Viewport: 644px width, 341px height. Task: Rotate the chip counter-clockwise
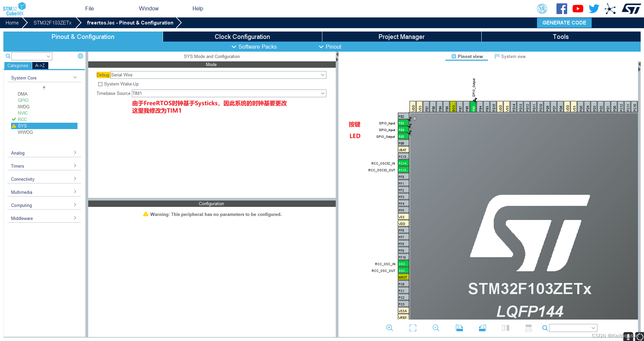(482, 328)
